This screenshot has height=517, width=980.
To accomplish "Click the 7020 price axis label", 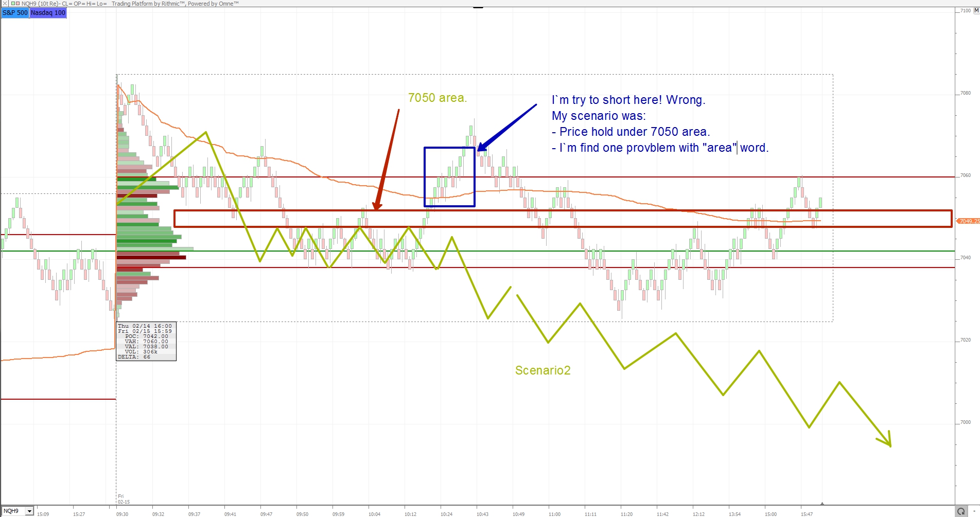I will 965,340.
